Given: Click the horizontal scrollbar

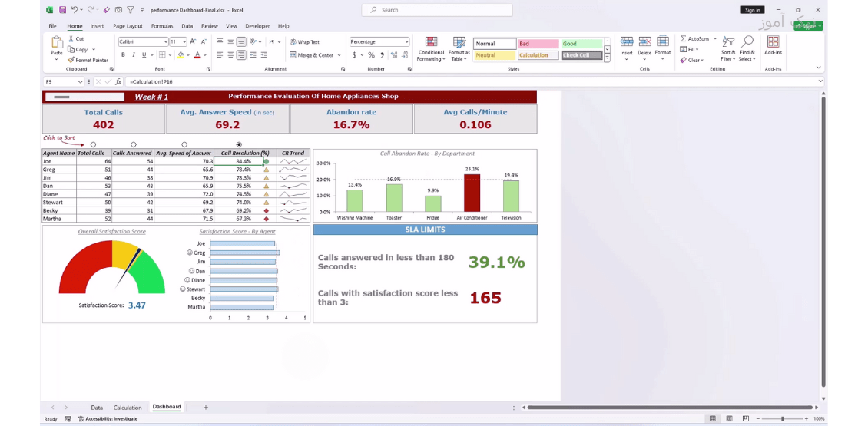Looking at the screenshot, I should click(x=671, y=408).
